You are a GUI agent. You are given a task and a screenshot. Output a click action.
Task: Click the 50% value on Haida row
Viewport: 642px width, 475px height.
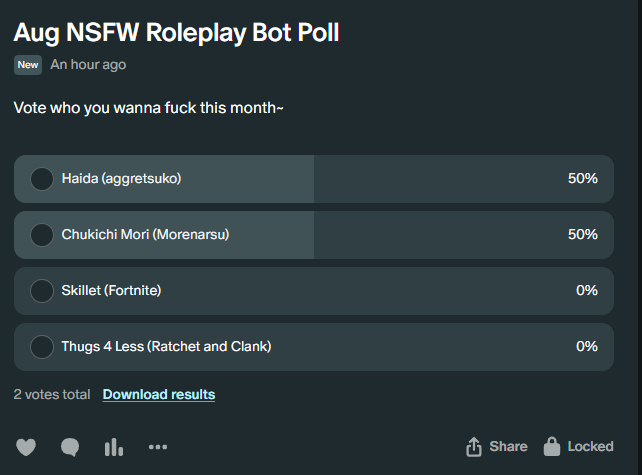pyautogui.click(x=582, y=179)
